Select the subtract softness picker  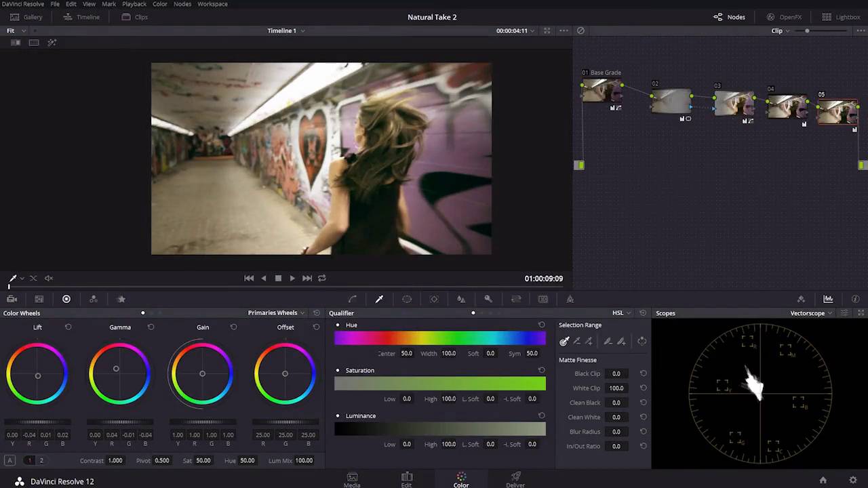[608, 342]
